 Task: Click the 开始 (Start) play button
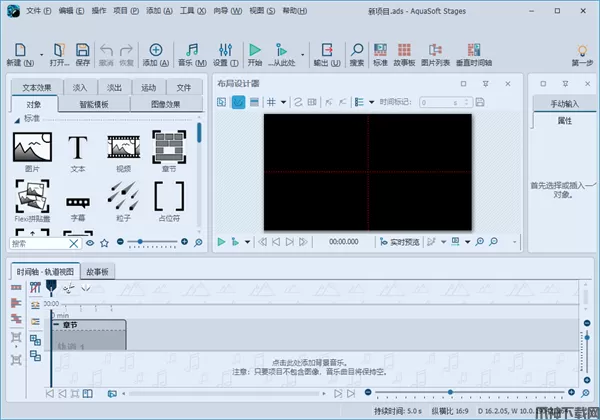pos(256,50)
